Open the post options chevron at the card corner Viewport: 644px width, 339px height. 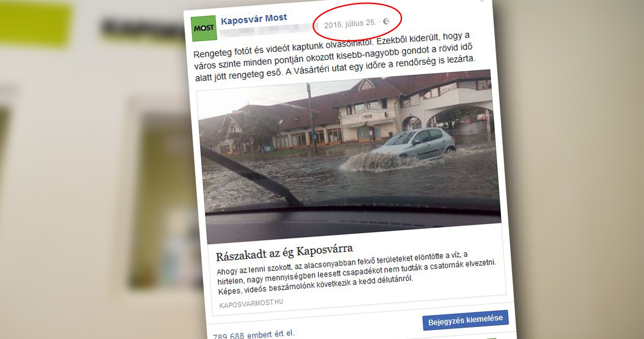481,1
